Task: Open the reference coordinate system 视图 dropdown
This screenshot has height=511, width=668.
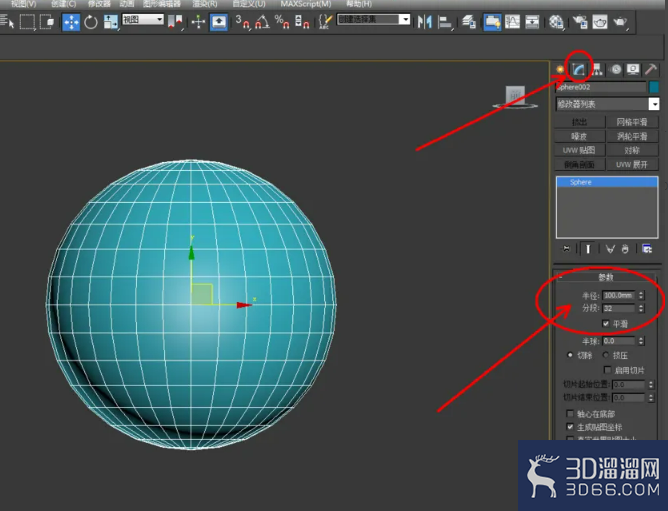Action: tap(143, 19)
